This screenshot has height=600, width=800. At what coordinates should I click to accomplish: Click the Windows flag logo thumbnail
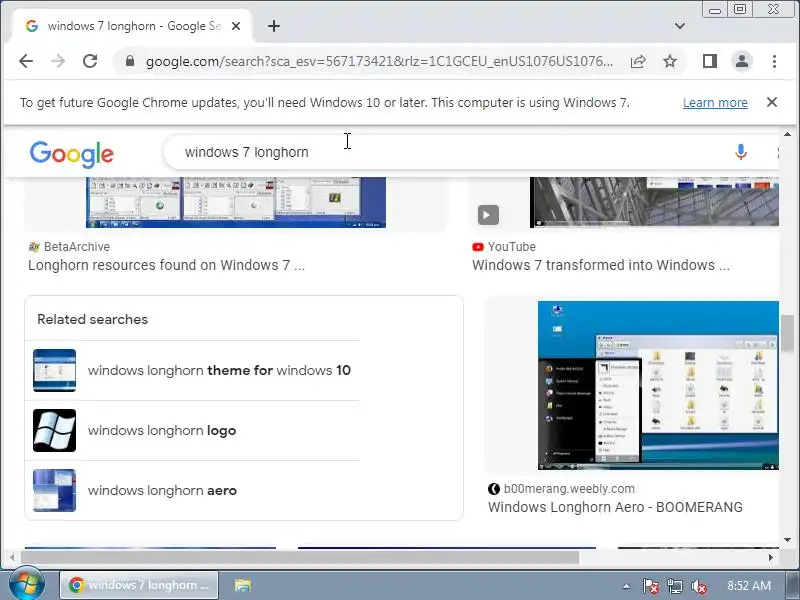pyautogui.click(x=55, y=431)
